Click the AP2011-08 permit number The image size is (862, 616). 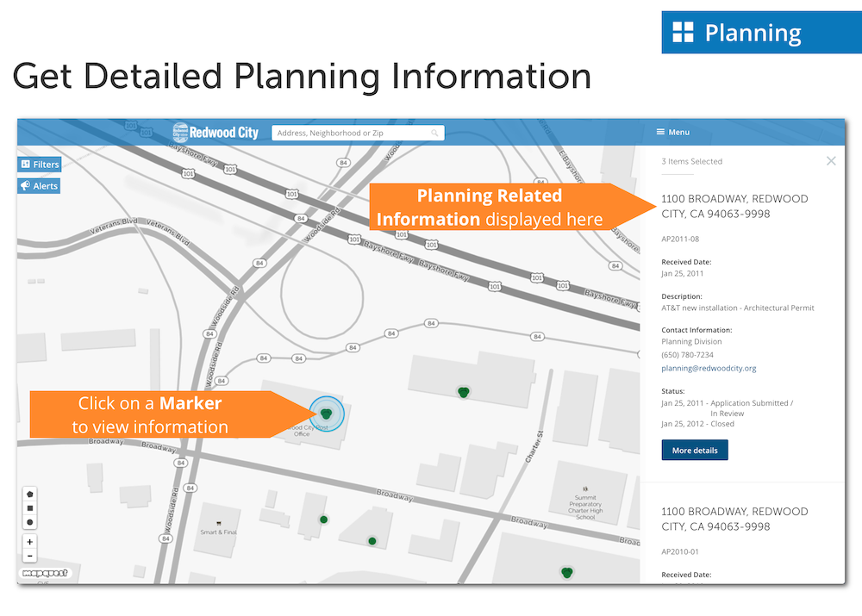pyautogui.click(x=680, y=239)
